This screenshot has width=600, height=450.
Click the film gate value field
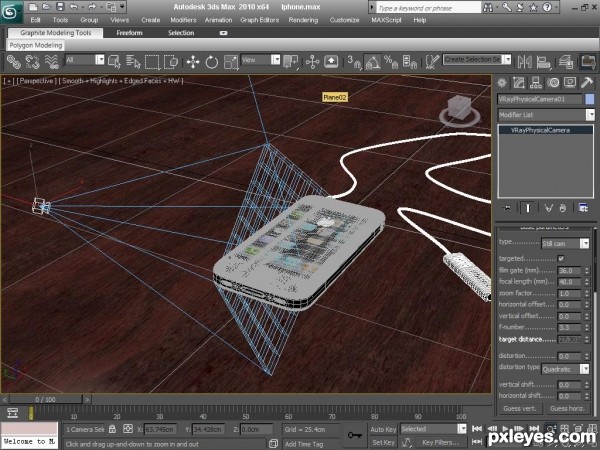pyautogui.click(x=569, y=271)
